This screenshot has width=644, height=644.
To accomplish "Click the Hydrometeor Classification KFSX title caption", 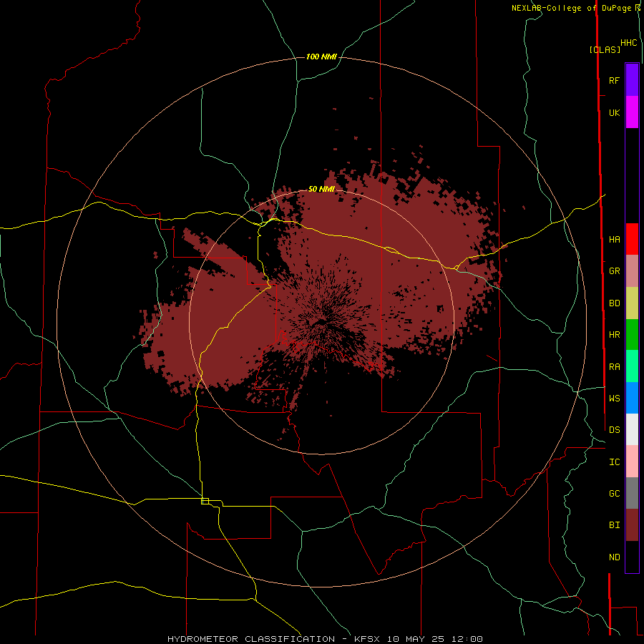I will click(325, 639).
